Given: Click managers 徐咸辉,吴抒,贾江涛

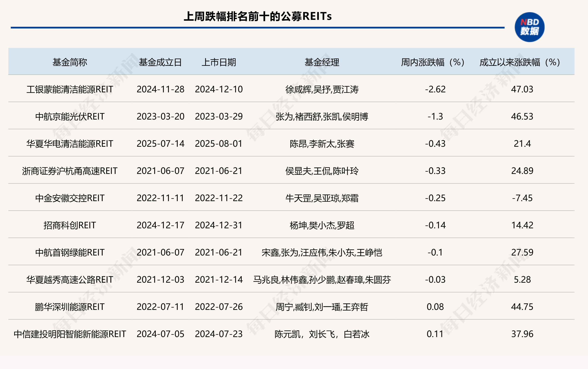Looking at the screenshot, I should click(x=322, y=89).
